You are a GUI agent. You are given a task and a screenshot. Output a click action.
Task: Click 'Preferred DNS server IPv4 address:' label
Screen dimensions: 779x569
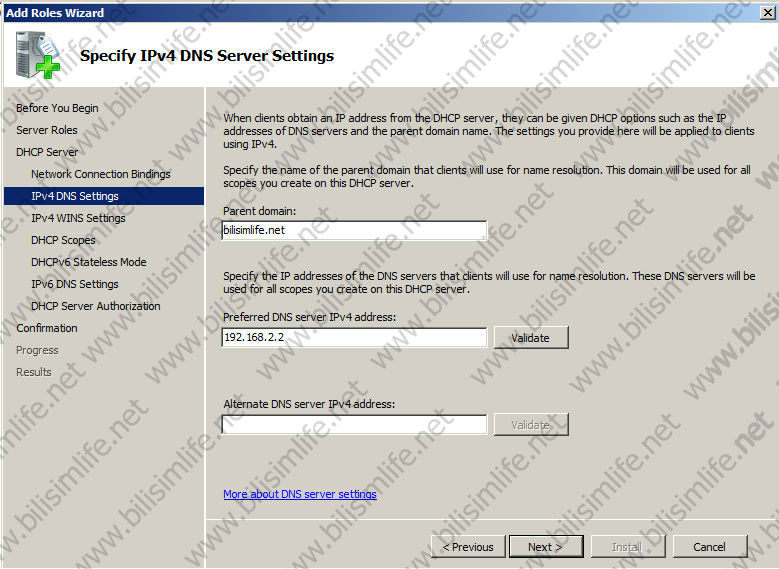310,317
